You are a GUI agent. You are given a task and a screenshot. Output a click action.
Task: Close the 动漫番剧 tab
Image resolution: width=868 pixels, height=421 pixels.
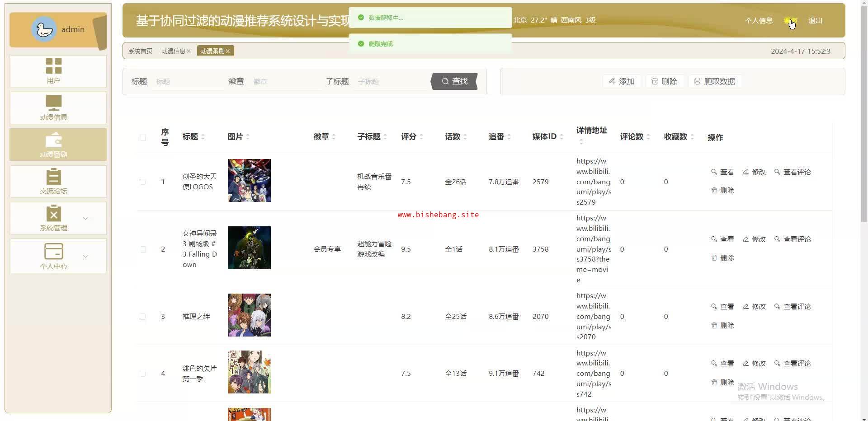(228, 51)
